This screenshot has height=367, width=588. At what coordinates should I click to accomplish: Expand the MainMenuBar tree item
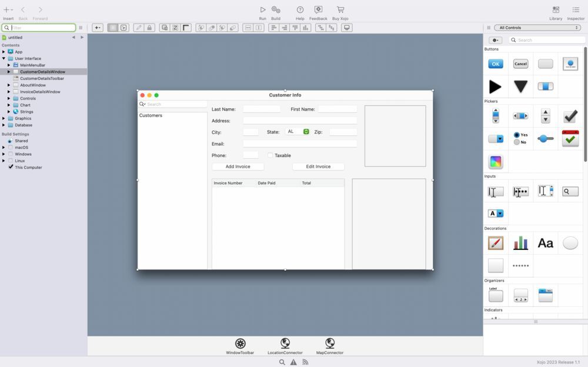(x=9, y=65)
